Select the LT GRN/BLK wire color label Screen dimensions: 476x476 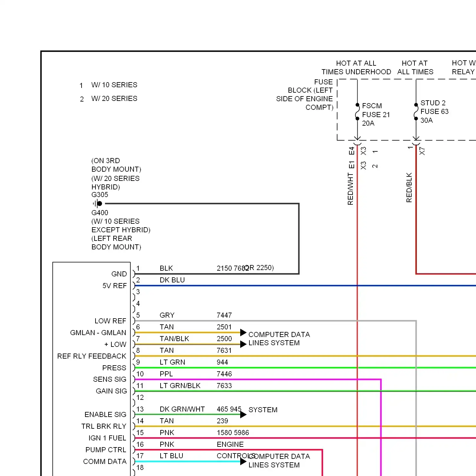[180, 386]
